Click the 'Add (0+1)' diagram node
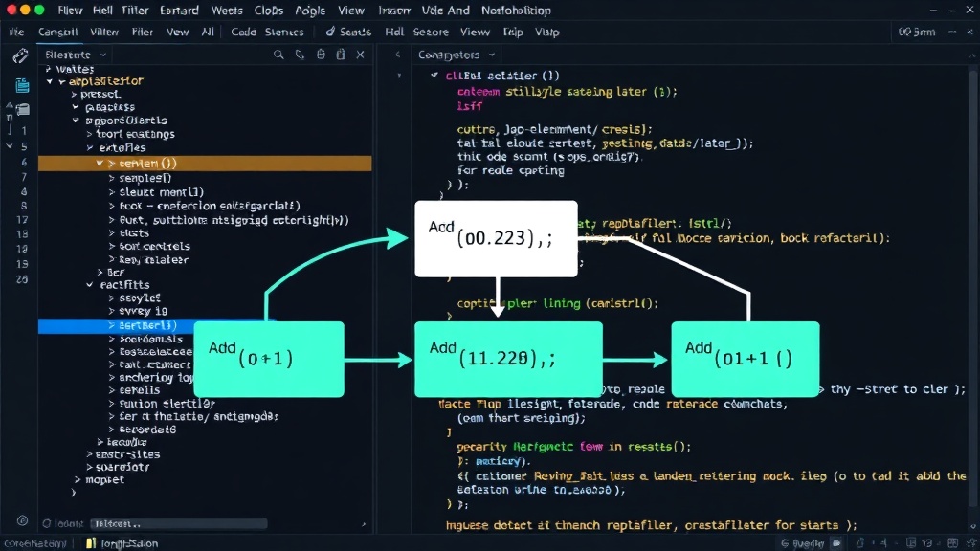 (269, 360)
